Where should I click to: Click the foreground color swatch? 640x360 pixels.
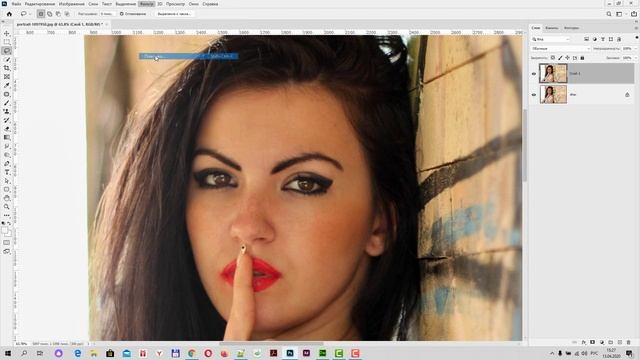[x=5, y=231]
